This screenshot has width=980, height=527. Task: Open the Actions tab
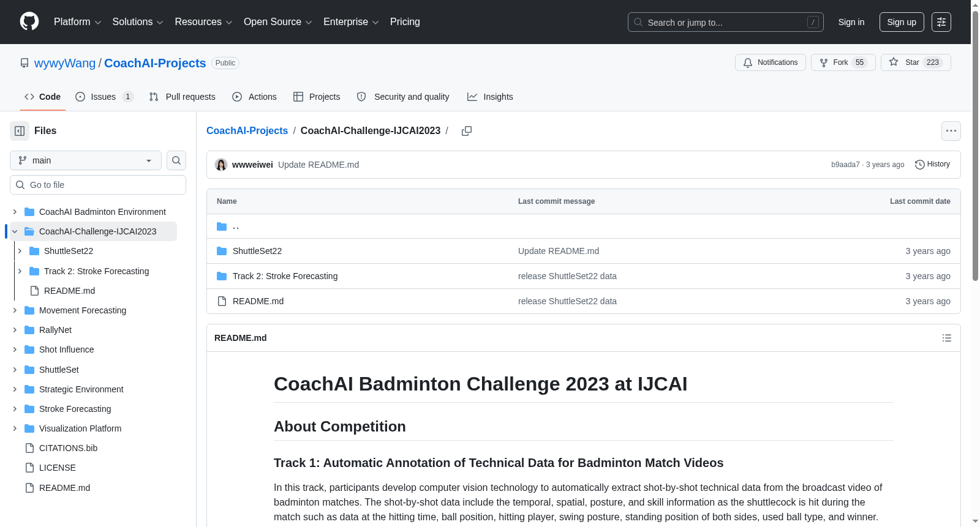(255, 97)
